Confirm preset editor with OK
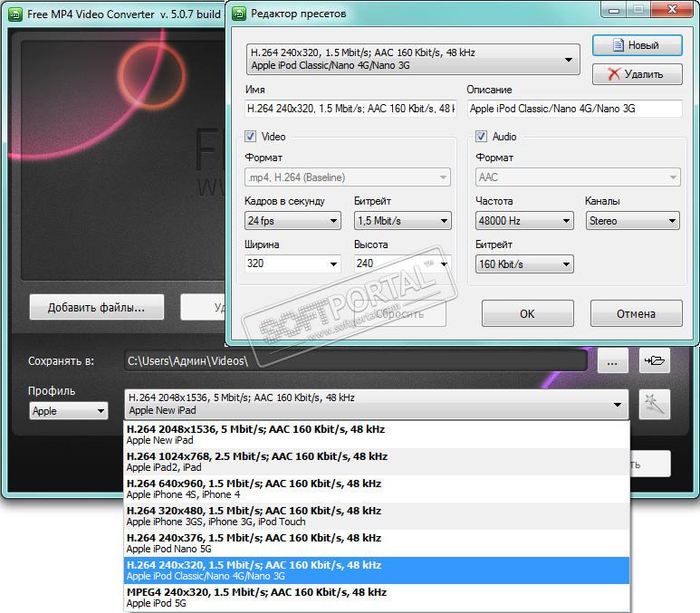Viewport: 700px width, 613px height. (527, 313)
